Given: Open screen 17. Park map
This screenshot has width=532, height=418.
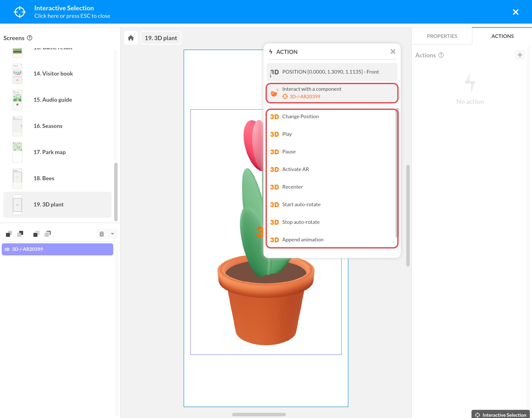Looking at the screenshot, I should click(57, 152).
